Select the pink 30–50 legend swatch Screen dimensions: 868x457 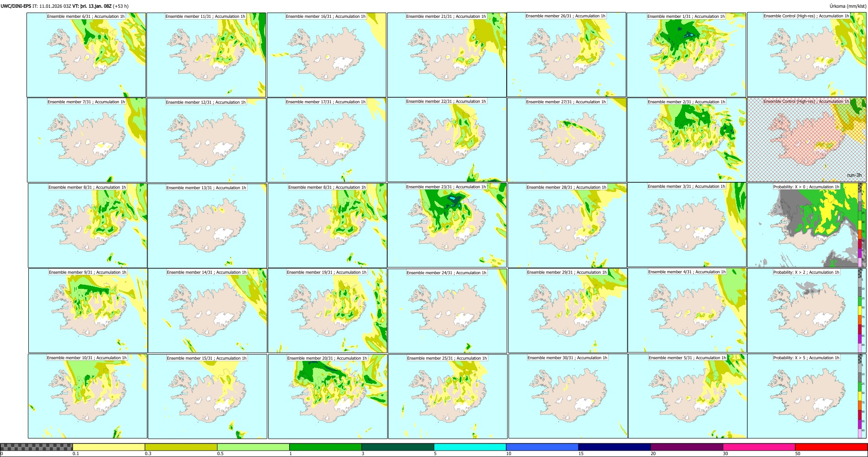759,447
